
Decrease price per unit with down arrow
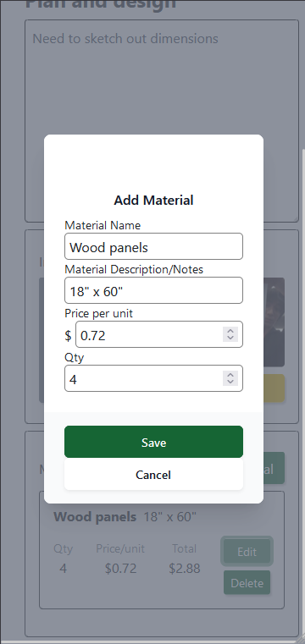pyautogui.click(x=230, y=338)
